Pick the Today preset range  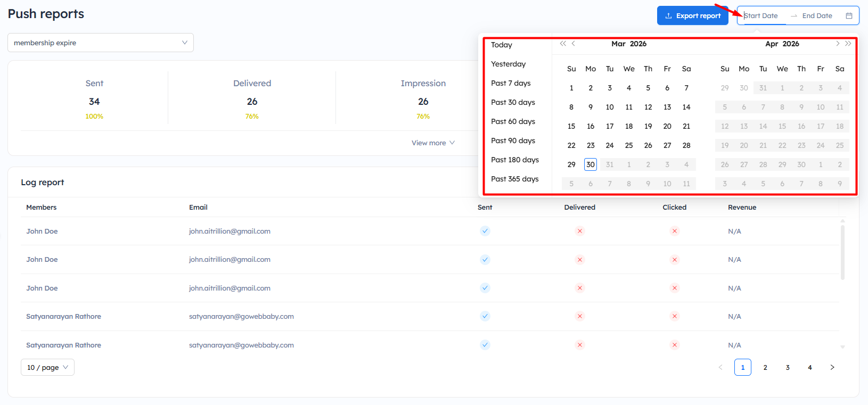click(x=502, y=45)
